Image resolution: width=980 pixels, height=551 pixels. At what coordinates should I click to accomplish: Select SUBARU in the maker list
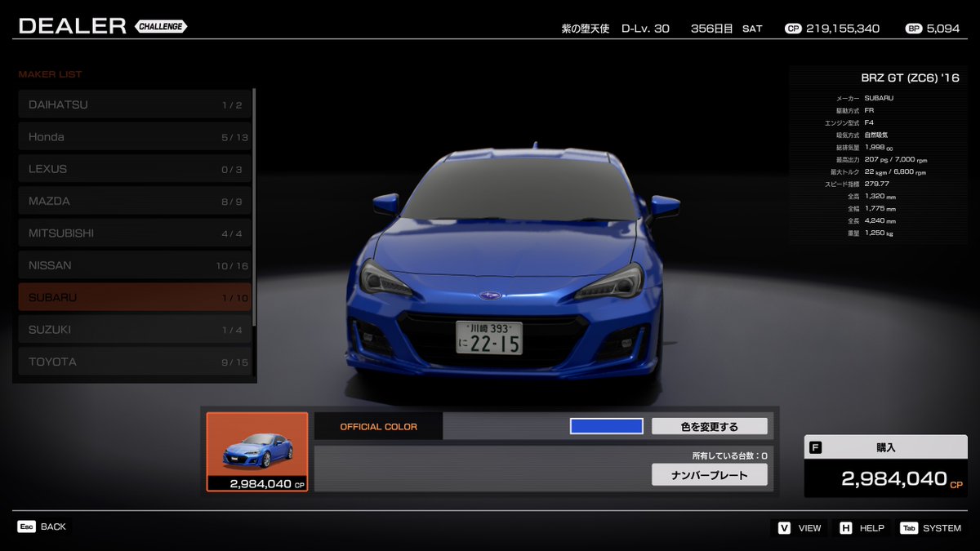(x=135, y=297)
